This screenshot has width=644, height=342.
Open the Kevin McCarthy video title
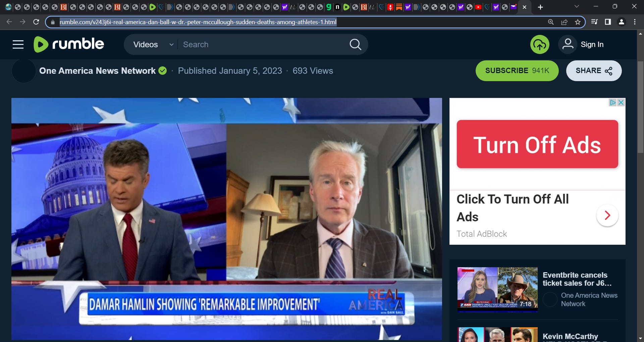[570, 336]
